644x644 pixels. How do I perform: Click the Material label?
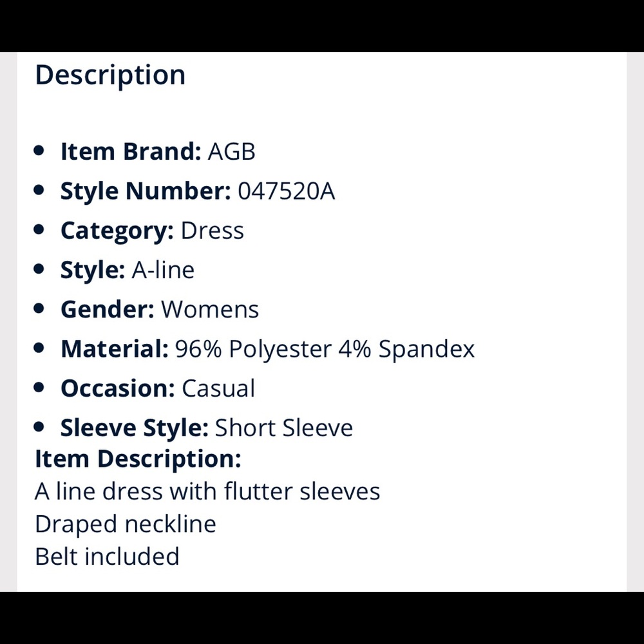point(115,349)
